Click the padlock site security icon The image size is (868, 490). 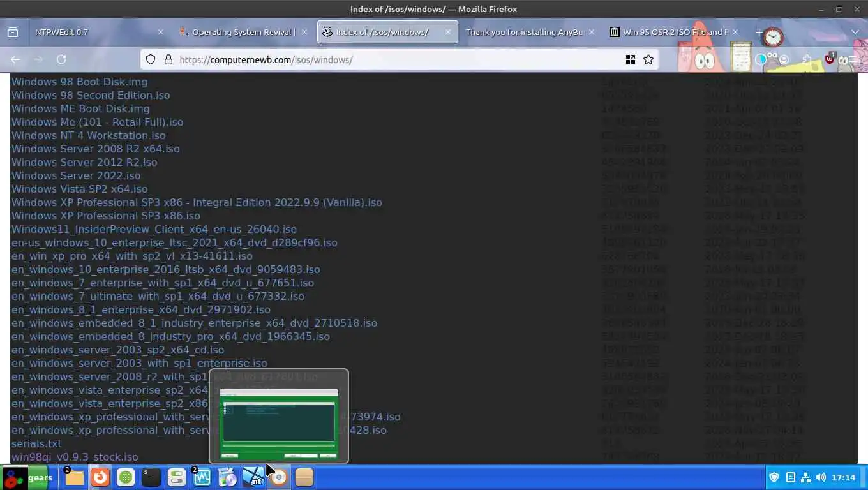[x=168, y=59]
